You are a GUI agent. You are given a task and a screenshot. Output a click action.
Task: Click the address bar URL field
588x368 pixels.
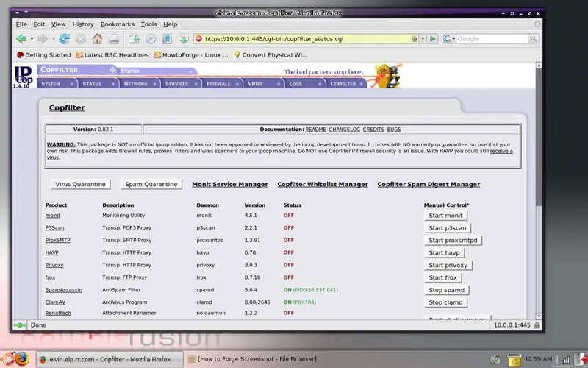(x=306, y=39)
